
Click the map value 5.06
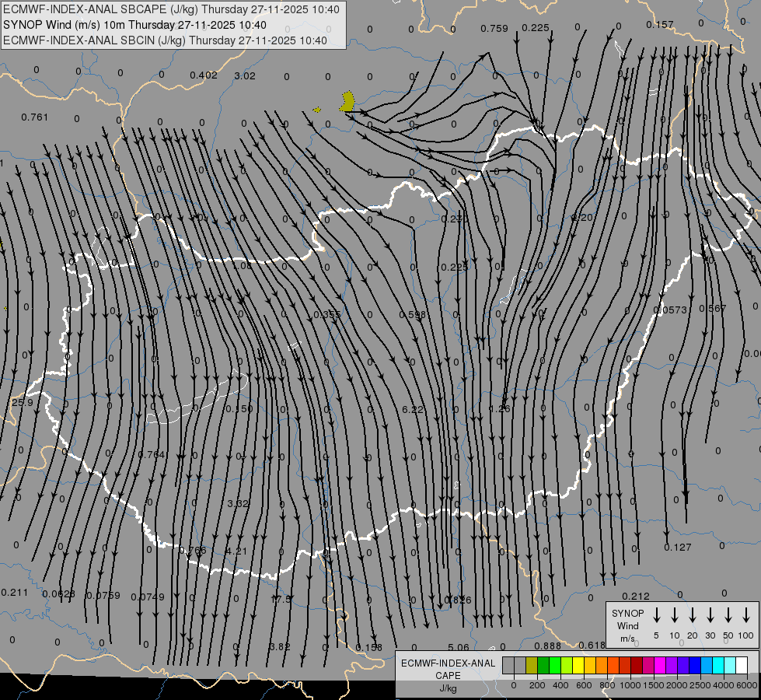click(x=459, y=648)
